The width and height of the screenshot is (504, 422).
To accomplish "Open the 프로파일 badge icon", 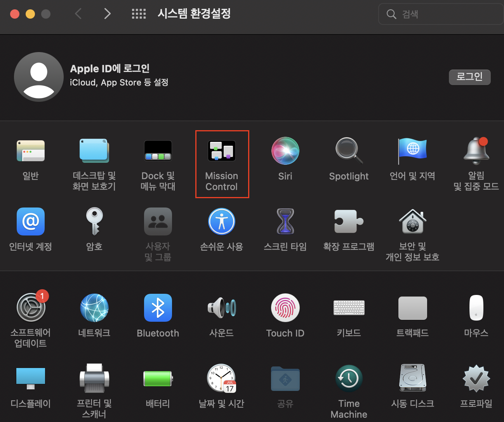I will tap(476, 378).
